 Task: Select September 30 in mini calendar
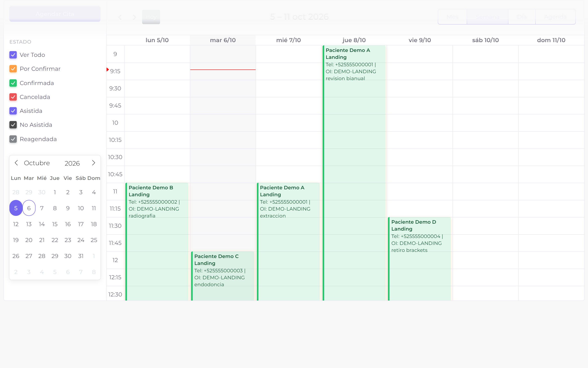click(x=42, y=192)
